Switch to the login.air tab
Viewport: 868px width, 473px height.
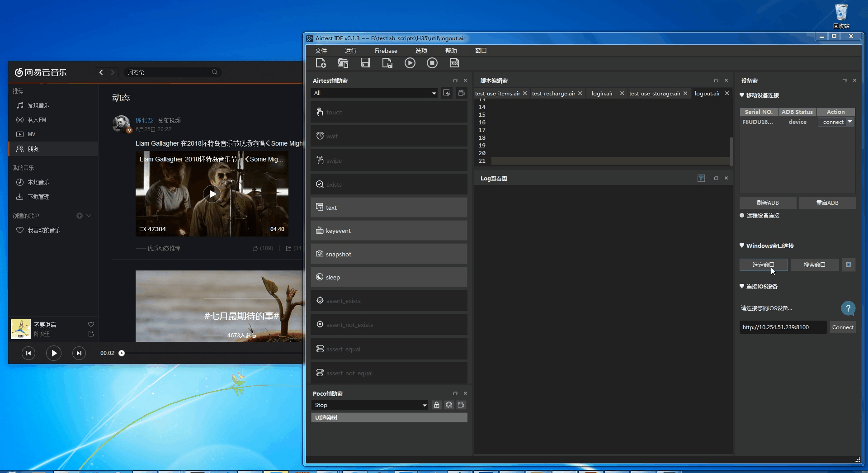[602, 94]
